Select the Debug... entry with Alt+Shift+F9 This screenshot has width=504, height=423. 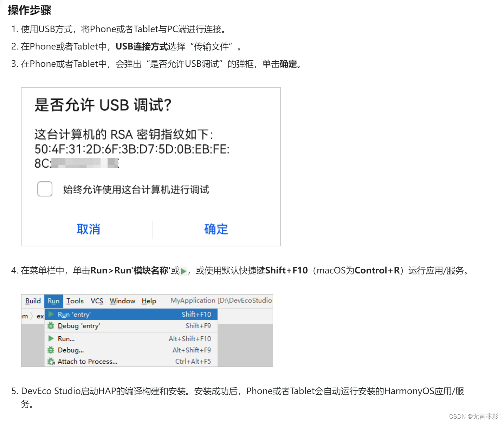[x=131, y=350]
